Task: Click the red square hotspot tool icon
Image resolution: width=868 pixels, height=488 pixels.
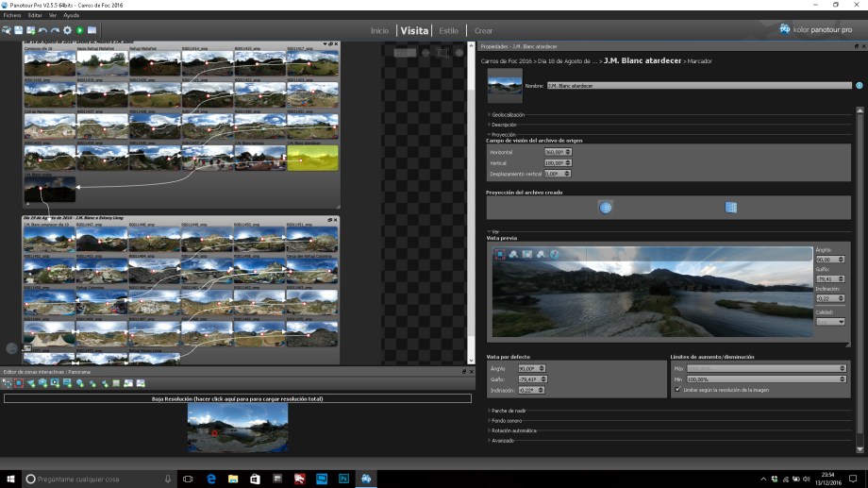Action: pos(19,383)
